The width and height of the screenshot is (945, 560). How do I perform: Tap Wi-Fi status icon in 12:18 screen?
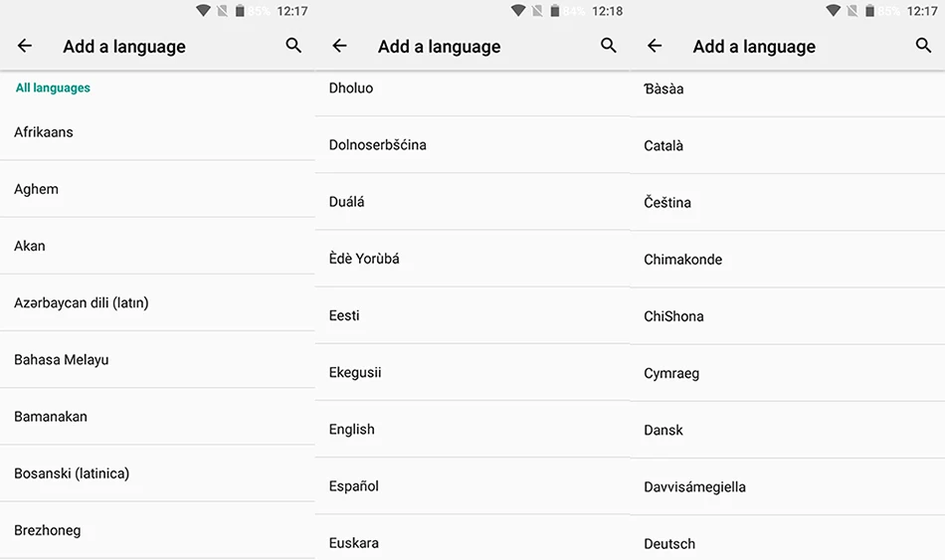(x=517, y=11)
